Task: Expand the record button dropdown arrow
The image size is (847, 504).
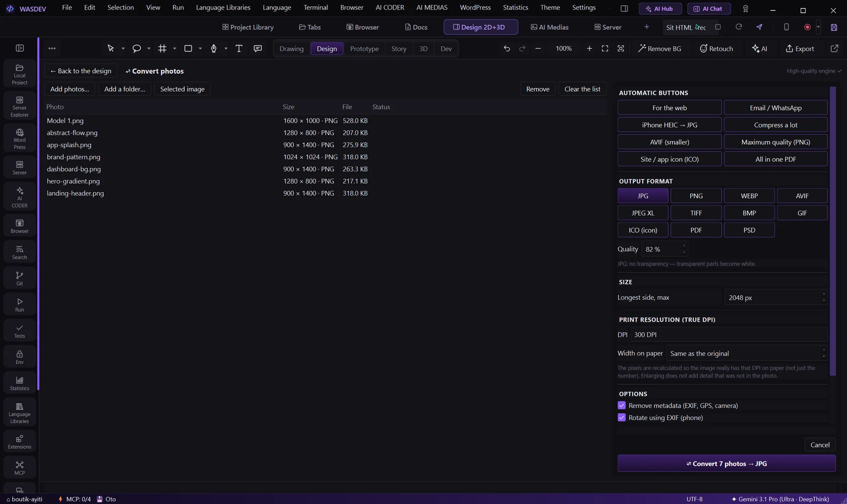Action: (x=818, y=27)
